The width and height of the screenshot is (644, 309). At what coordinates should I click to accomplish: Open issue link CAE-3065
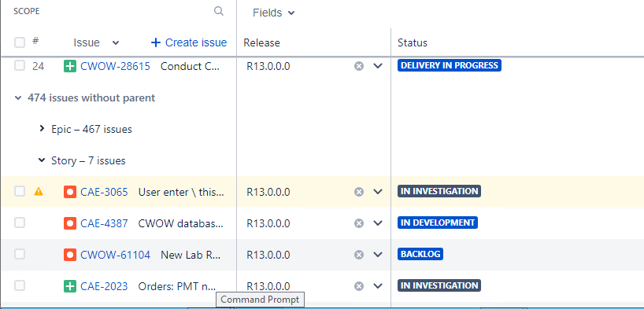104,192
